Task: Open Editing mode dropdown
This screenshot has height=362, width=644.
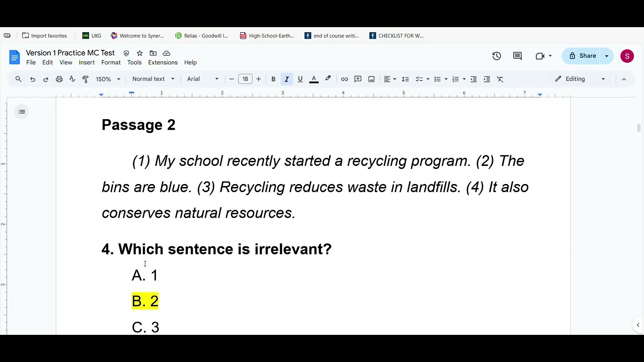Action: [x=580, y=79]
